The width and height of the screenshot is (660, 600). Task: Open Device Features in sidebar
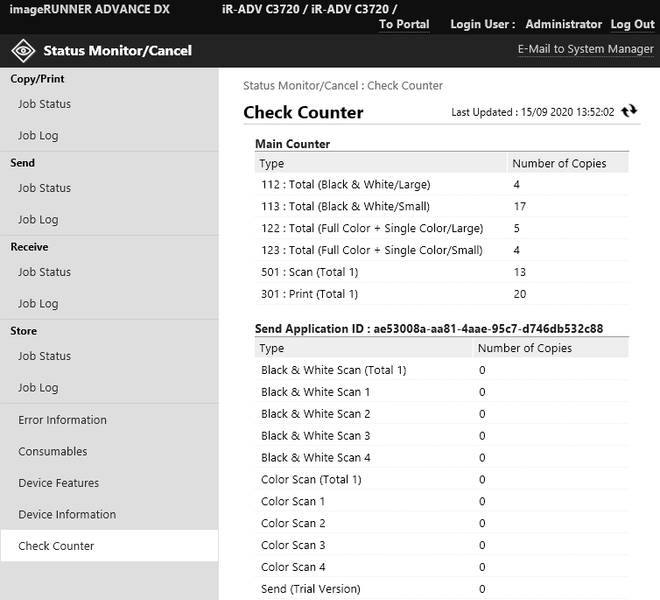58,483
